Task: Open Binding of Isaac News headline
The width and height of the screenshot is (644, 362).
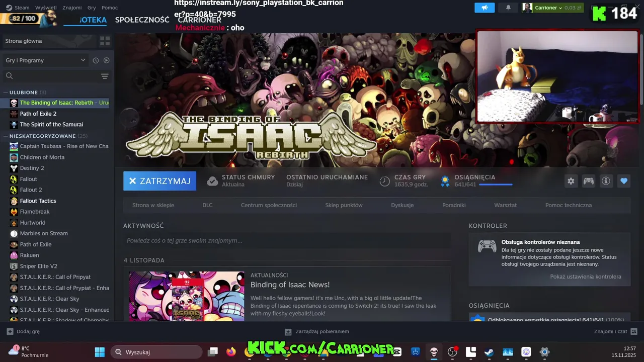Action: click(290, 285)
